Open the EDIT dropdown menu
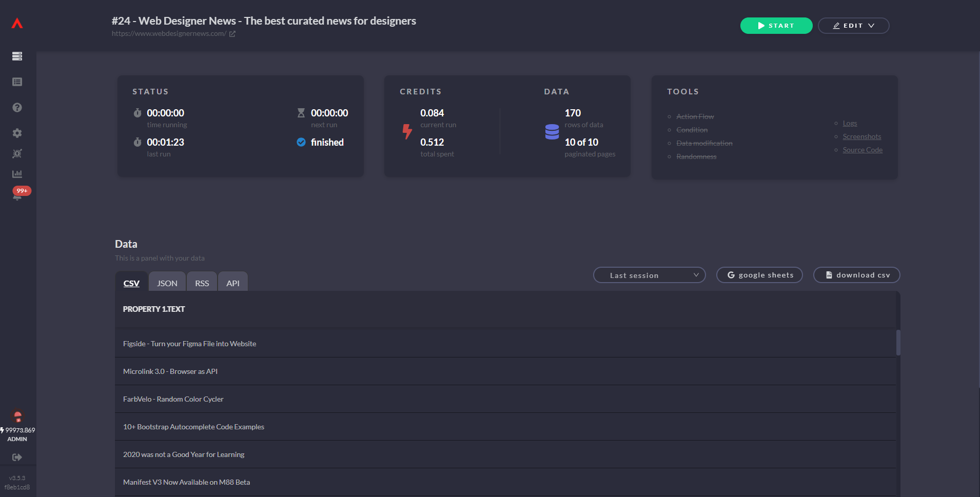The width and height of the screenshot is (980, 497). click(854, 26)
